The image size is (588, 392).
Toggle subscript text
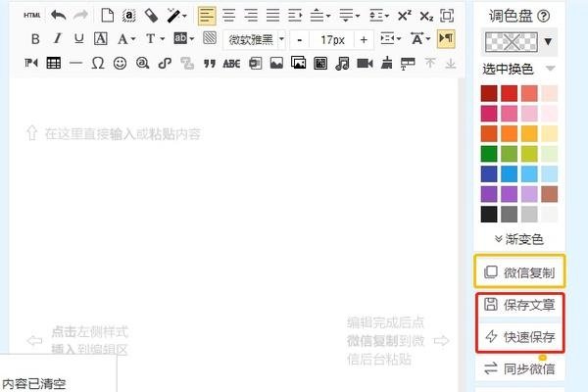(x=426, y=16)
